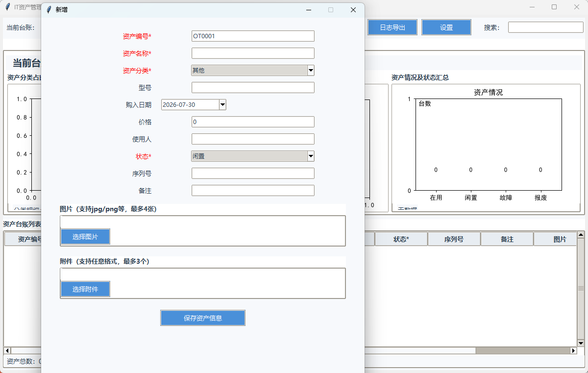Click the 故障 label on the chart
This screenshot has height=373, width=588.
coord(506,198)
